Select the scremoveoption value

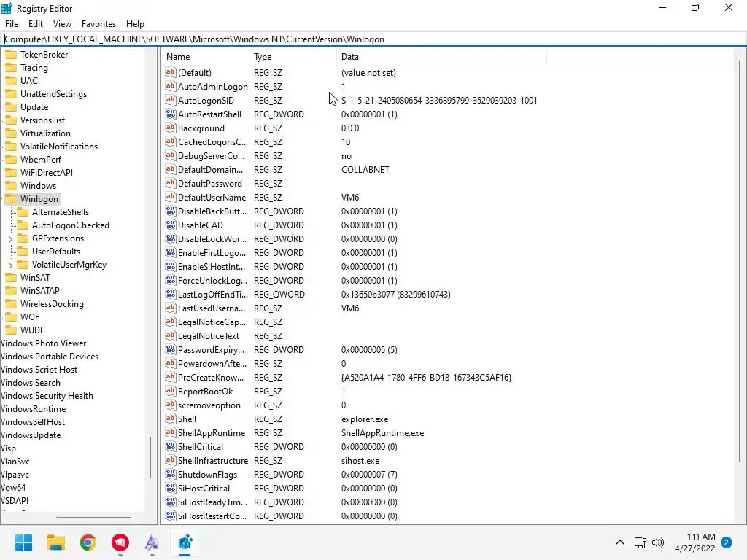click(209, 405)
